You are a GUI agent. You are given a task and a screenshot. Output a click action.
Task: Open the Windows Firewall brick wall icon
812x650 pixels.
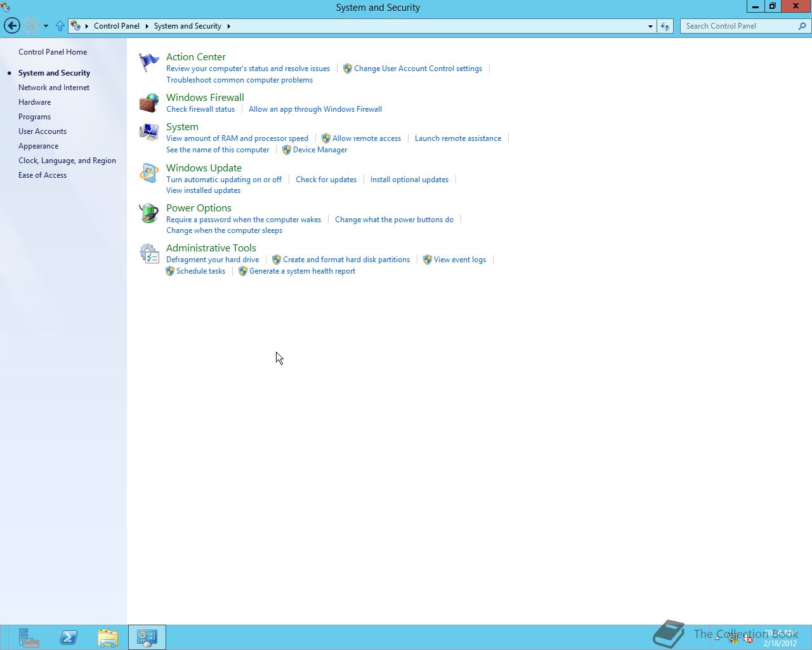(x=149, y=103)
